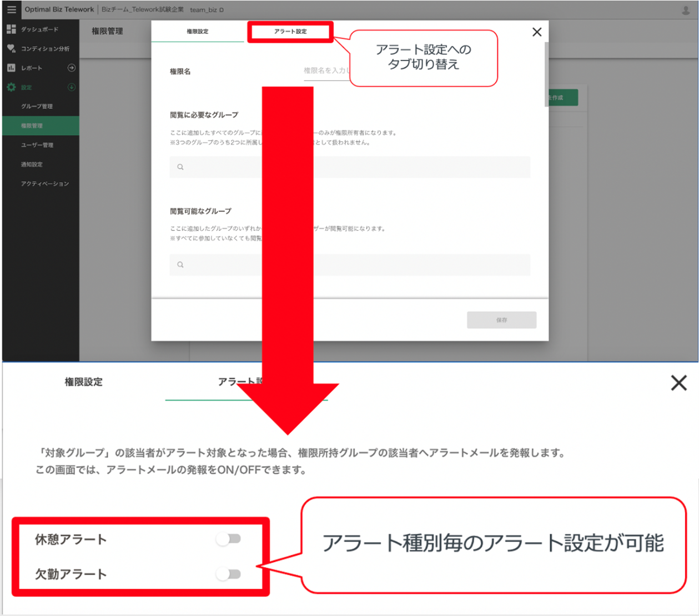Click the settings gear icon
Screen dimensions: 699x616
[x=11, y=87]
